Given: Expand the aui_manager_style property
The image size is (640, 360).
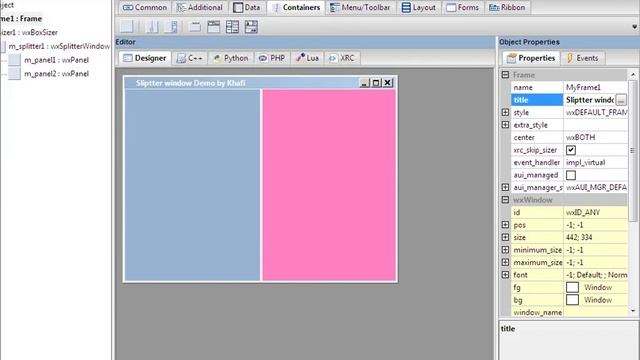Looking at the screenshot, I should 505,187.
